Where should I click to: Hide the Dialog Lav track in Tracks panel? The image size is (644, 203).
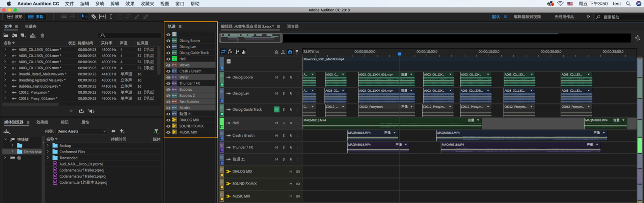pyautogui.click(x=168, y=47)
